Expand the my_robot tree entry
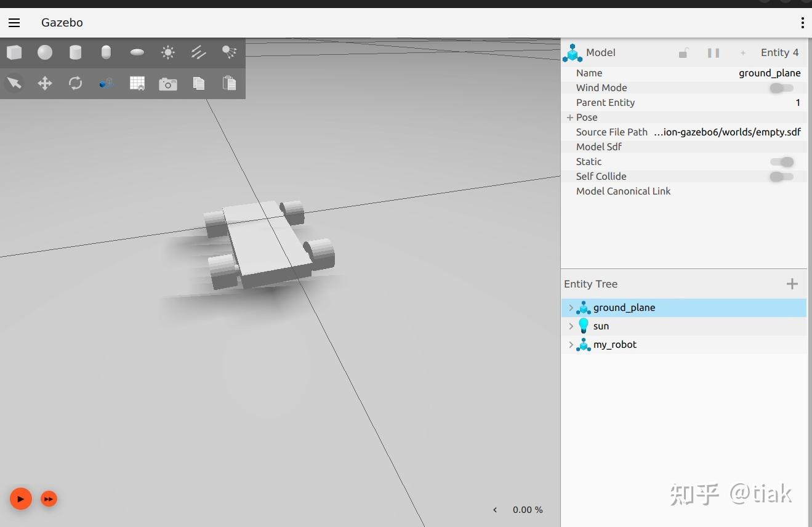Screen dimensions: 812x527 click(x=570, y=345)
